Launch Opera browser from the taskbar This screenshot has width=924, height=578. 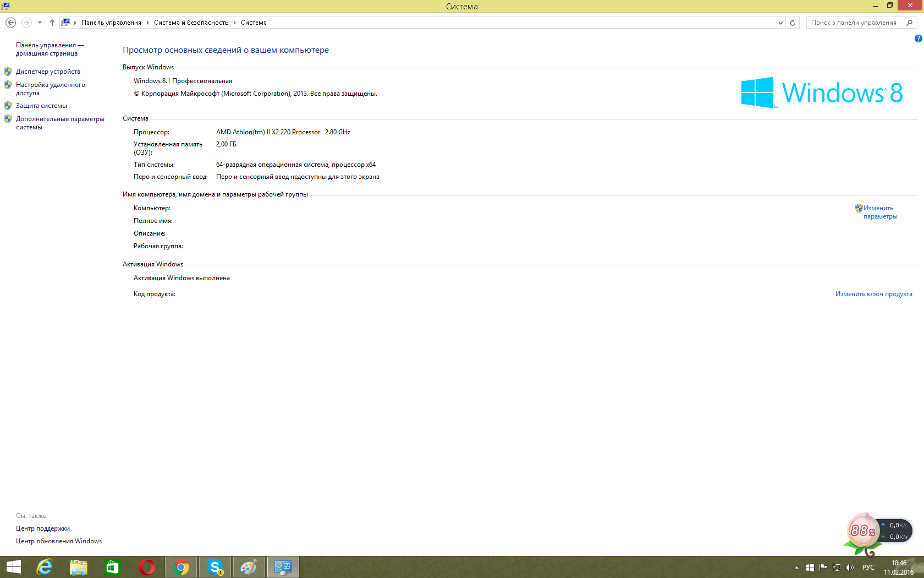tap(146, 567)
